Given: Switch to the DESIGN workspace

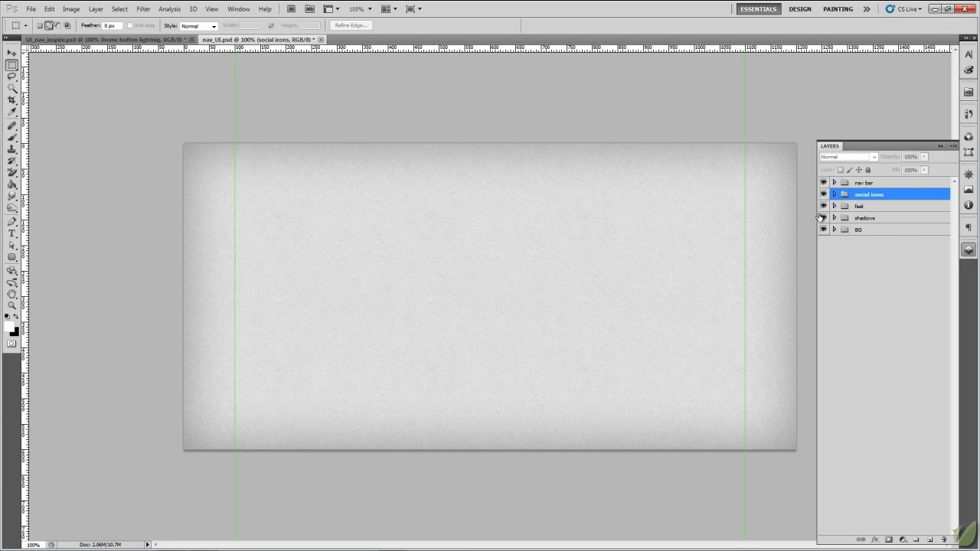Looking at the screenshot, I should point(800,9).
